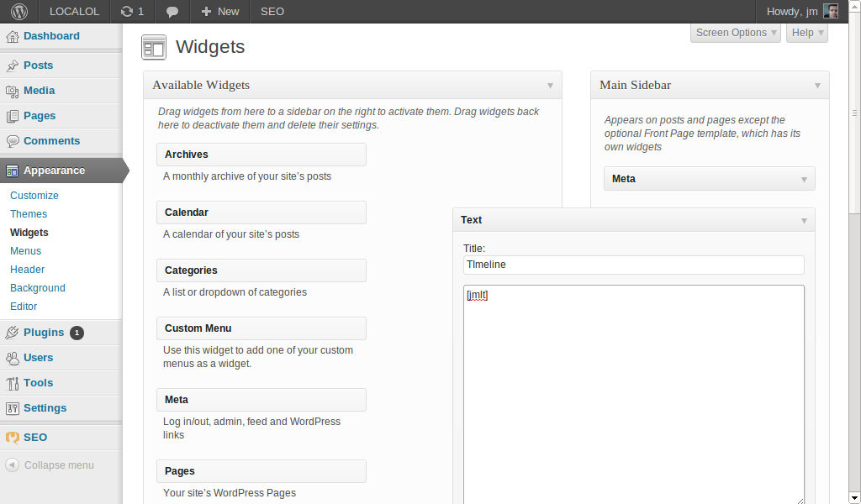Click the WordPress logo icon
The width and height of the screenshot is (861, 504).
(x=19, y=12)
